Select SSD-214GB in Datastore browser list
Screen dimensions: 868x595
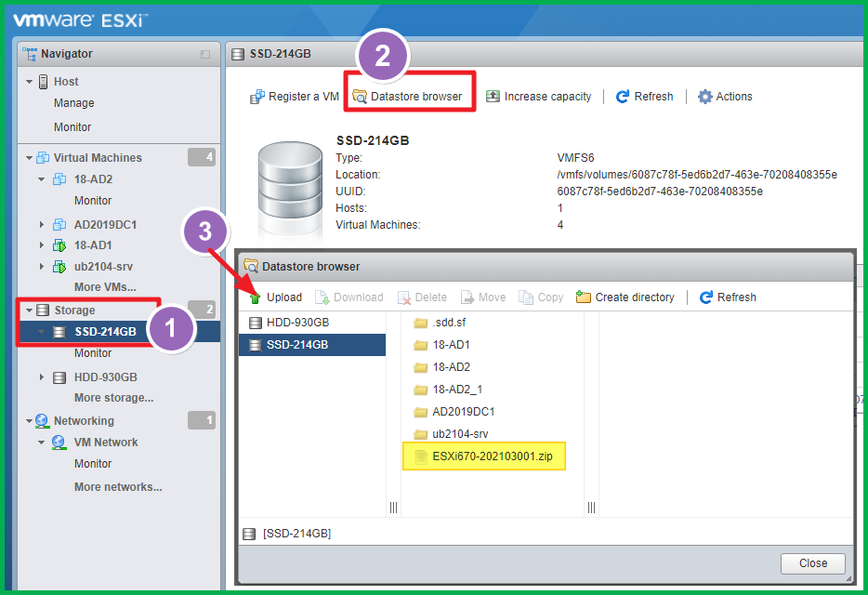click(312, 345)
